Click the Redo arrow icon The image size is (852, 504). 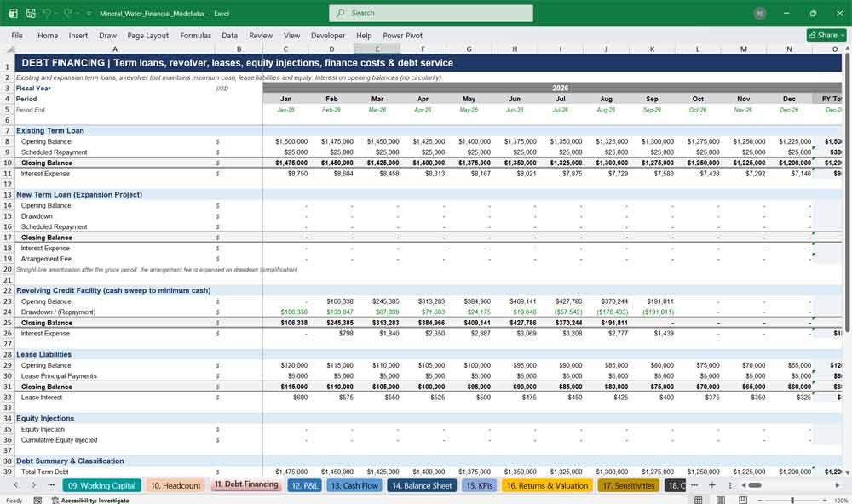point(68,13)
